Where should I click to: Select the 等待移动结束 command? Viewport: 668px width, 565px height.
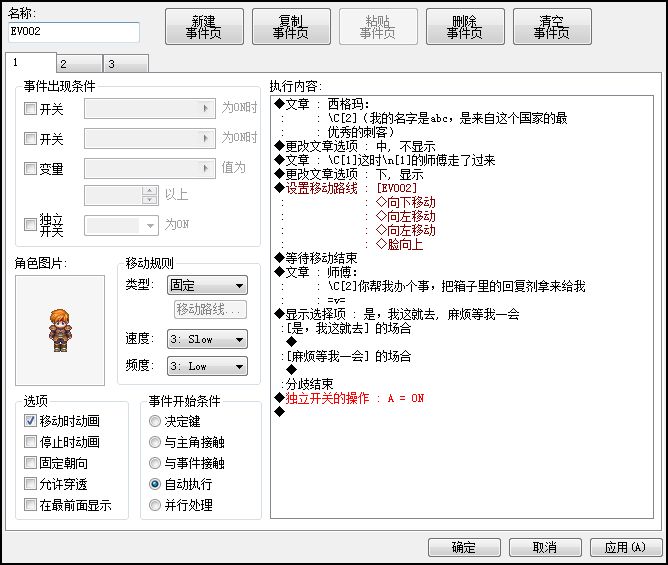tap(316, 258)
